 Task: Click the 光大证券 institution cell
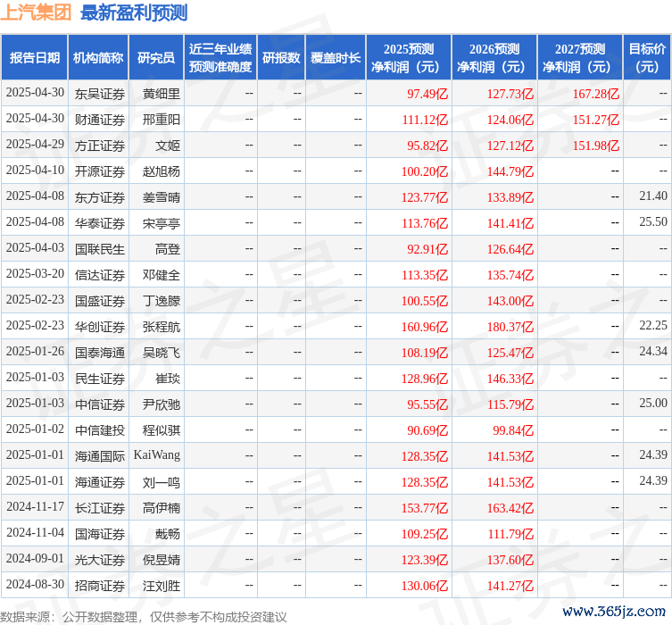[99, 560]
